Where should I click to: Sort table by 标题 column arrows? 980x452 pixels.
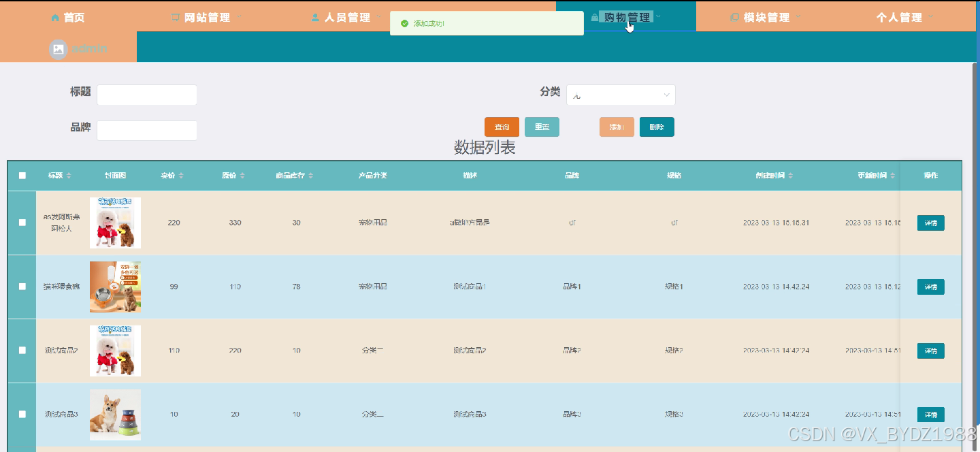point(69,176)
